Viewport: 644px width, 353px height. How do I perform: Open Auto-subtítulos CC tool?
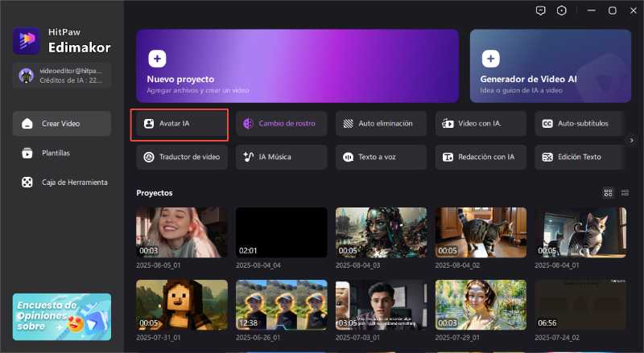coord(580,124)
